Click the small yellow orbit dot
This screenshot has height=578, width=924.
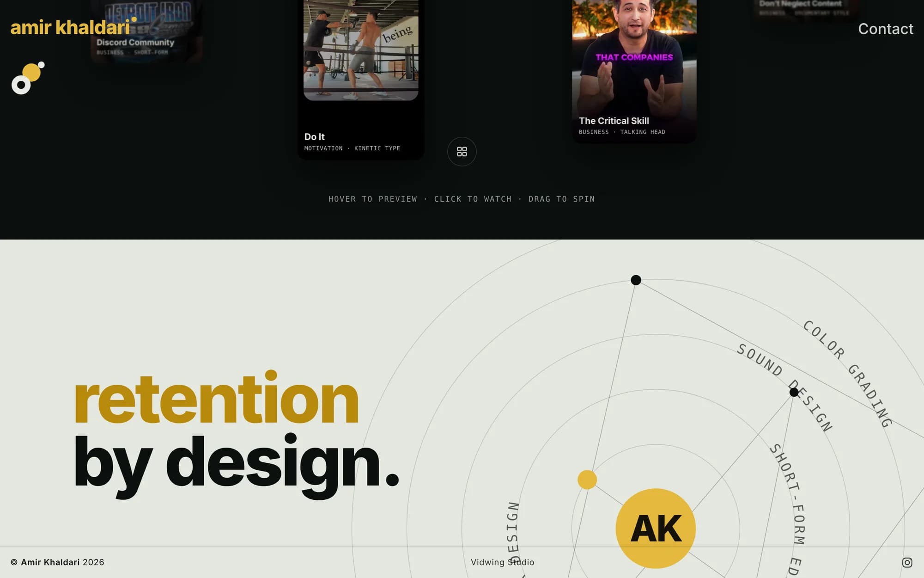pyautogui.click(x=587, y=480)
